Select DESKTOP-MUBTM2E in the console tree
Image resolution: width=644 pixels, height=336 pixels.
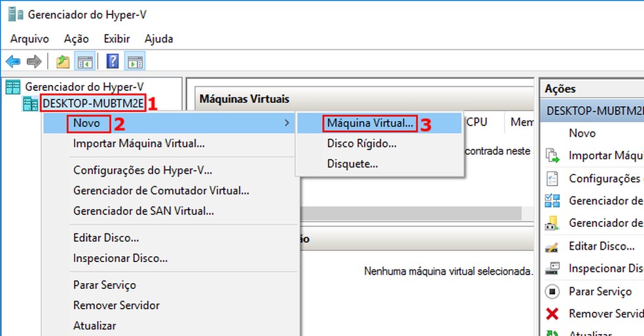tap(93, 103)
